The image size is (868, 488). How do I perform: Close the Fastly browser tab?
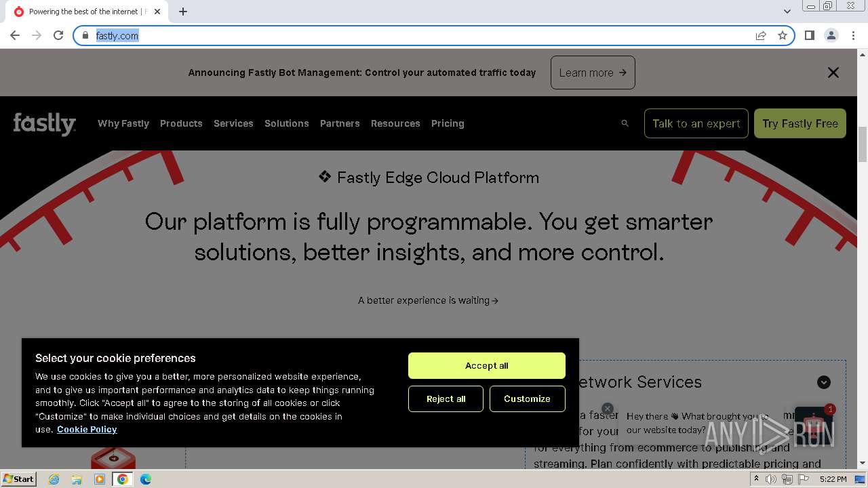(157, 12)
